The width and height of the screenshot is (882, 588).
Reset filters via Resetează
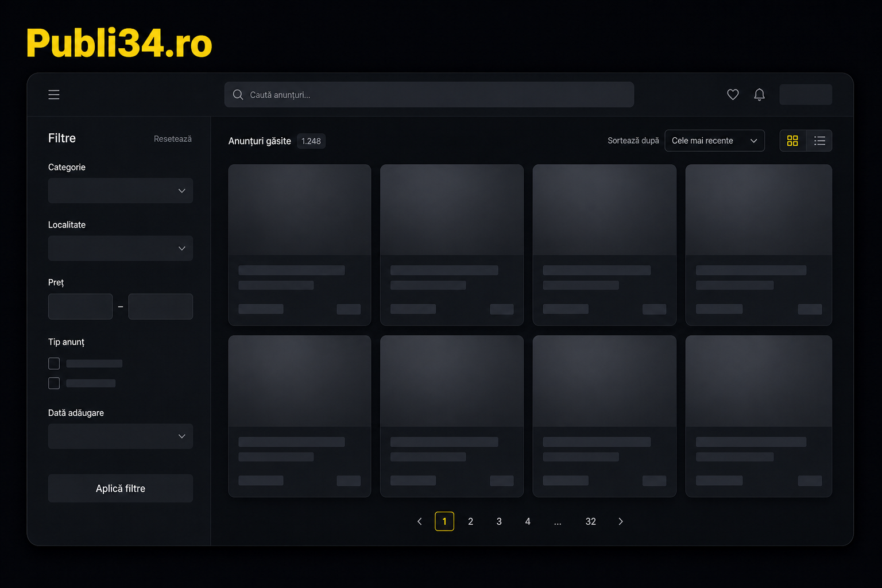tap(173, 139)
